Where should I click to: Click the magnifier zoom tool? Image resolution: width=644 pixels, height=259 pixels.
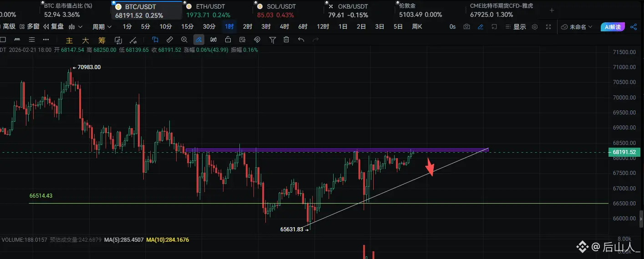pos(184,40)
